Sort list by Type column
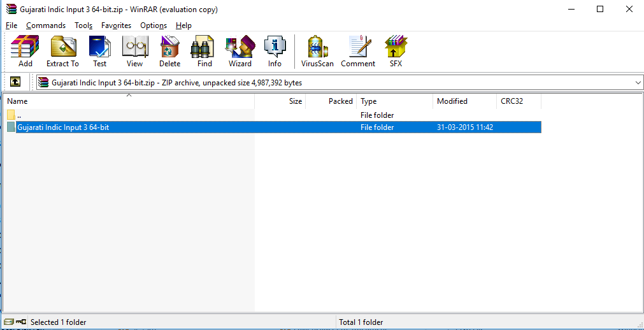644x330 pixels. [395, 101]
